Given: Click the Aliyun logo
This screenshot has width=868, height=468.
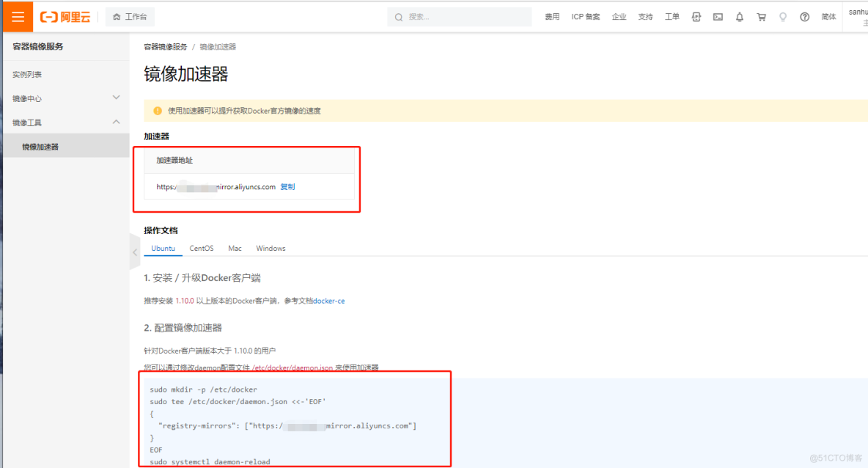Looking at the screenshot, I should pos(65,17).
